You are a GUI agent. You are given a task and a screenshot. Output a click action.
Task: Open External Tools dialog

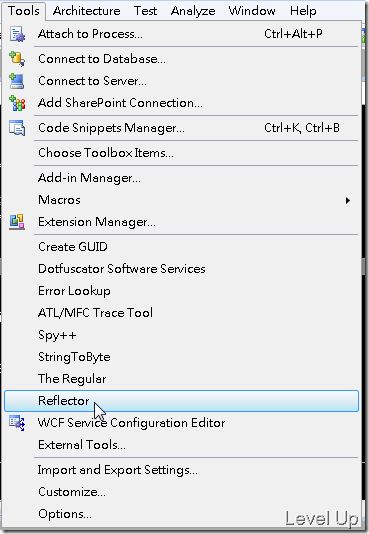181,445
